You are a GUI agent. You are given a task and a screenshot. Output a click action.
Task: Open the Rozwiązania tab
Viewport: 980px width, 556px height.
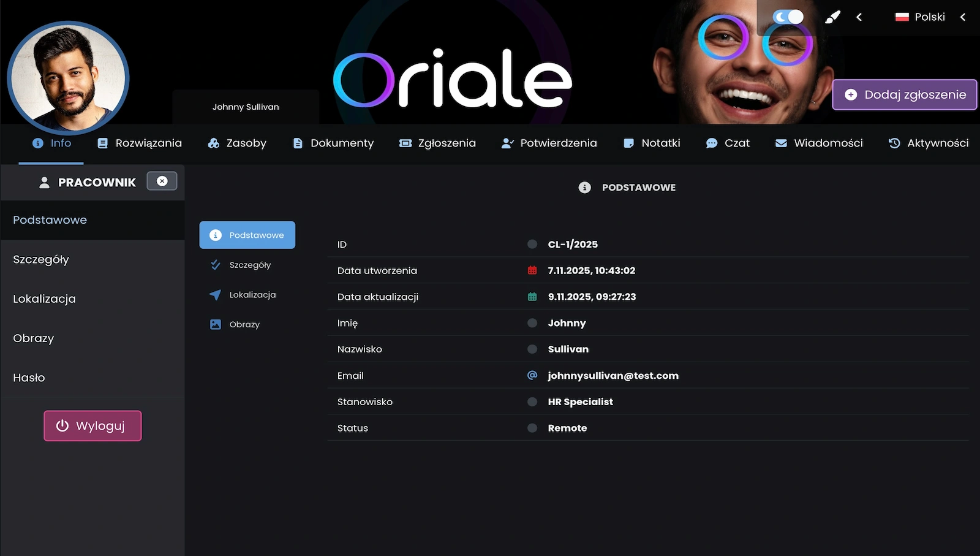140,143
